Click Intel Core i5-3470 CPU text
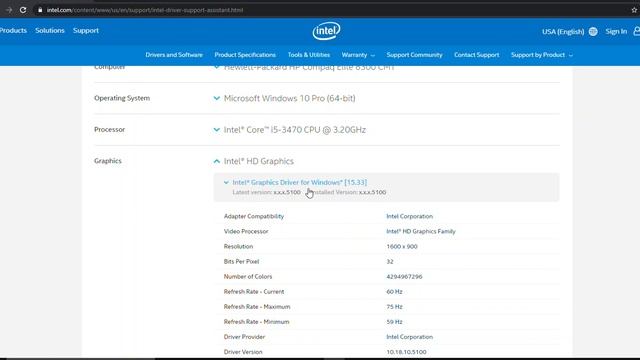640x360 pixels. pyautogui.click(x=295, y=130)
